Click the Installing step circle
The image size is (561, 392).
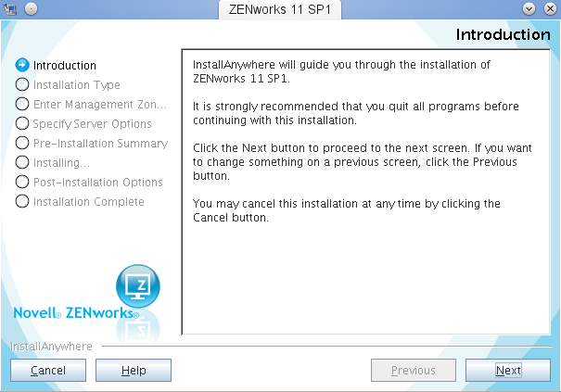coord(23,163)
